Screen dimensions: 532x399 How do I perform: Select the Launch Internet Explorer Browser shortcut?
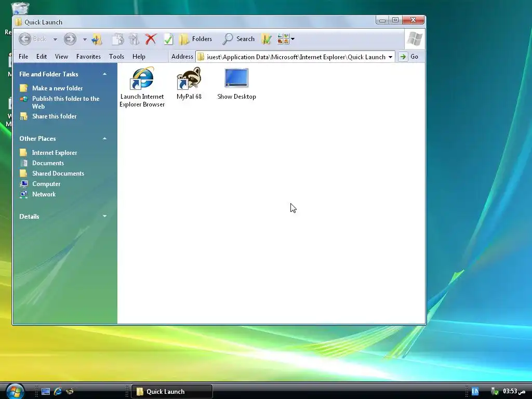click(142, 87)
